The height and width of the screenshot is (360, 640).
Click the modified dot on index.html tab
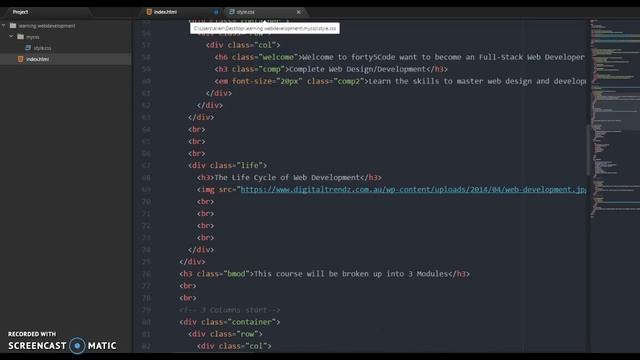click(216, 12)
